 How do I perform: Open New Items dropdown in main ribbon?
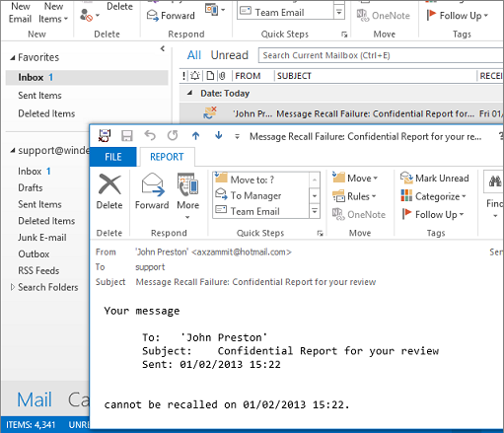tap(53, 13)
